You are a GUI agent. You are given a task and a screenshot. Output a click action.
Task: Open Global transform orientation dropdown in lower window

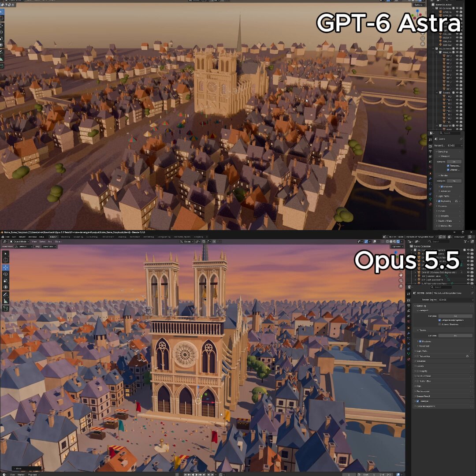(188, 242)
